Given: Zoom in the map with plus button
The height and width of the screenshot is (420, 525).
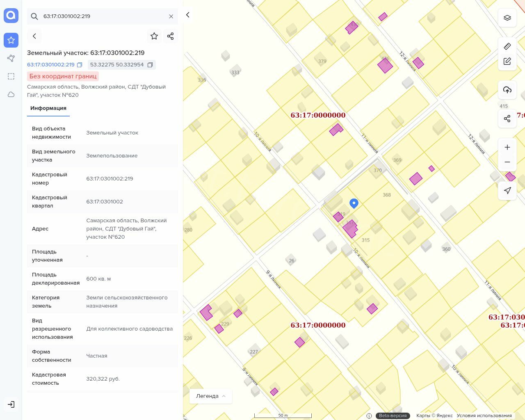Looking at the screenshot, I should click(x=507, y=147).
